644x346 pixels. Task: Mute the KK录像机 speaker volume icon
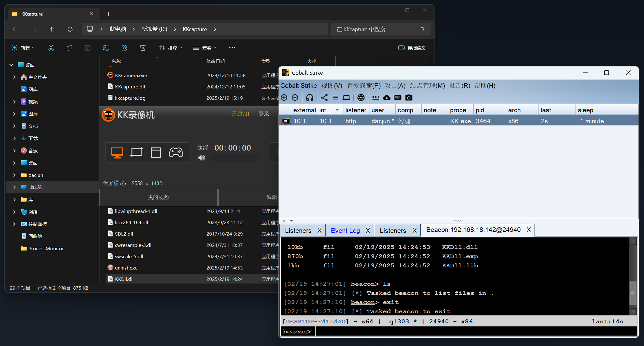click(202, 158)
